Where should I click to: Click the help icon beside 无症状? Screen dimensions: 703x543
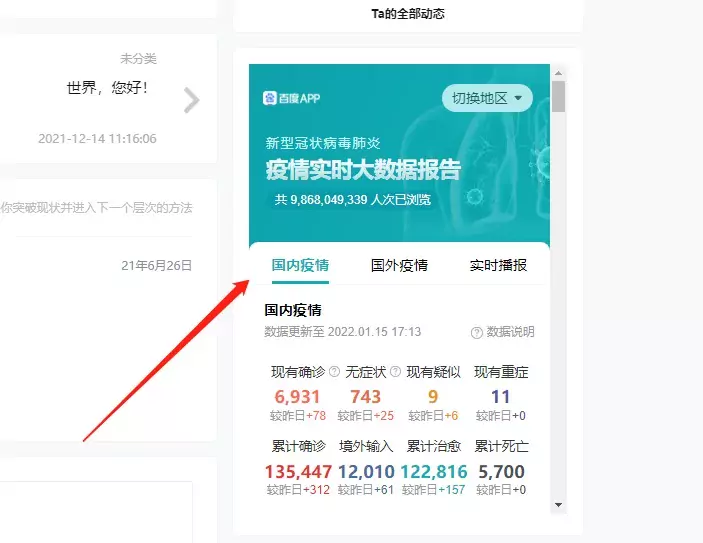point(395,371)
